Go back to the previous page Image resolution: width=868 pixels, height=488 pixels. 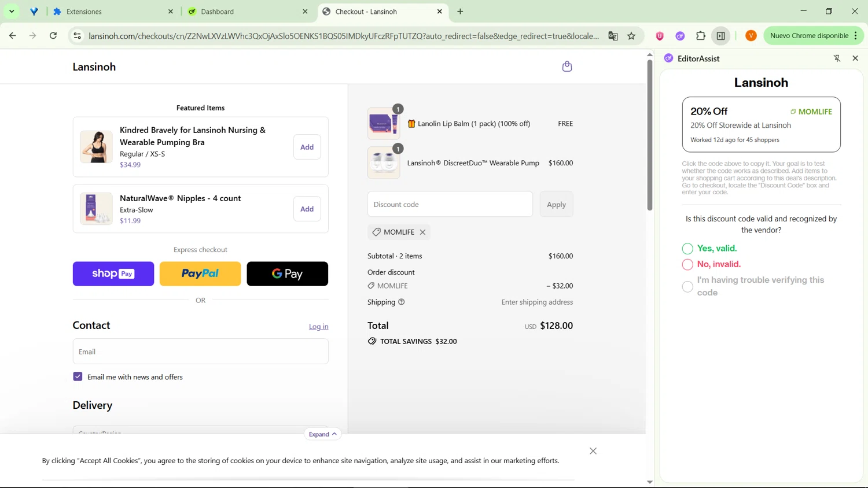pos(13,36)
